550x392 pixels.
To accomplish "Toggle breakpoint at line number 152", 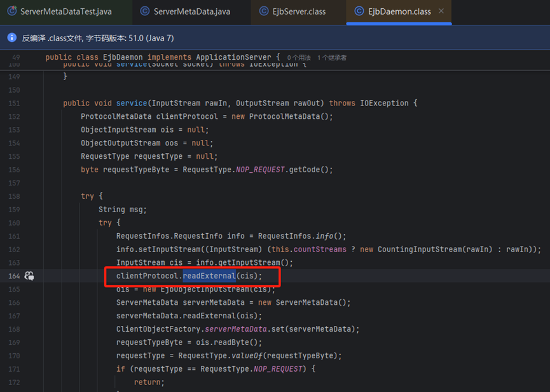I will point(14,116).
